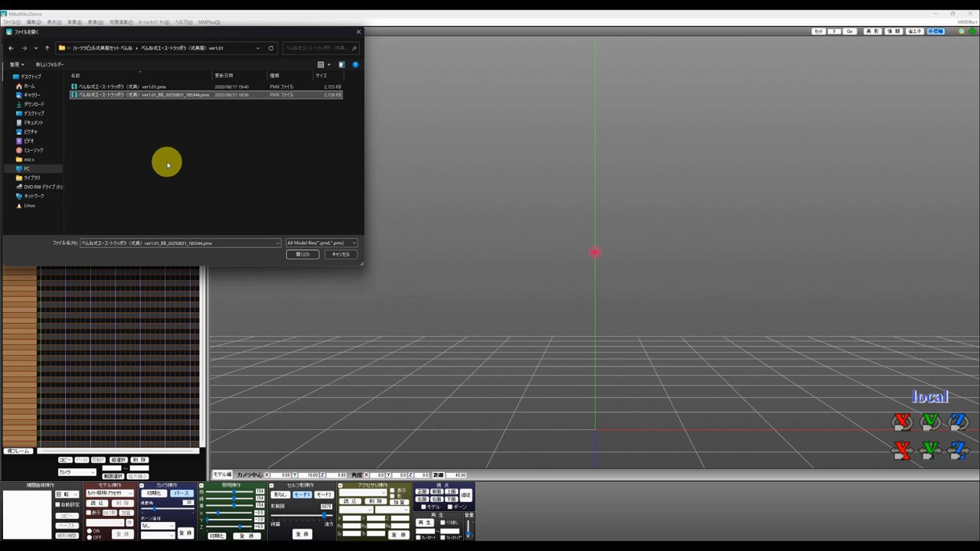Click the green Y move gizmo icon

[x=930, y=451]
